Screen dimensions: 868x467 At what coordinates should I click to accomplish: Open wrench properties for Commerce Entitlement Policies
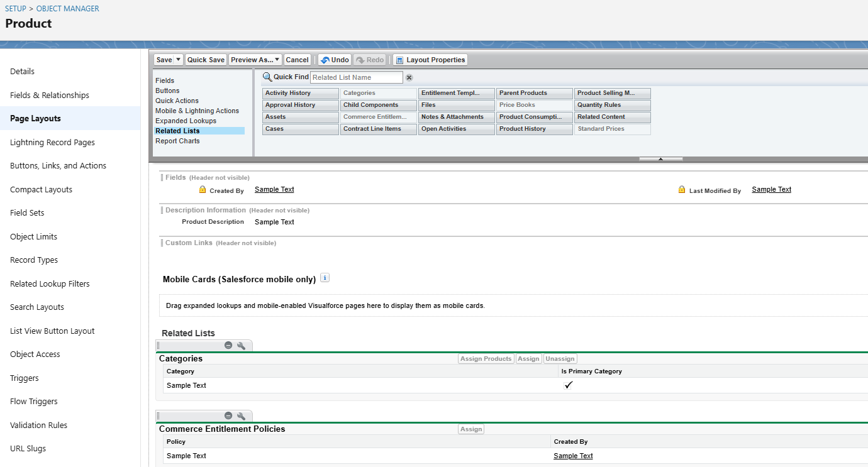[x=241, y=416]
